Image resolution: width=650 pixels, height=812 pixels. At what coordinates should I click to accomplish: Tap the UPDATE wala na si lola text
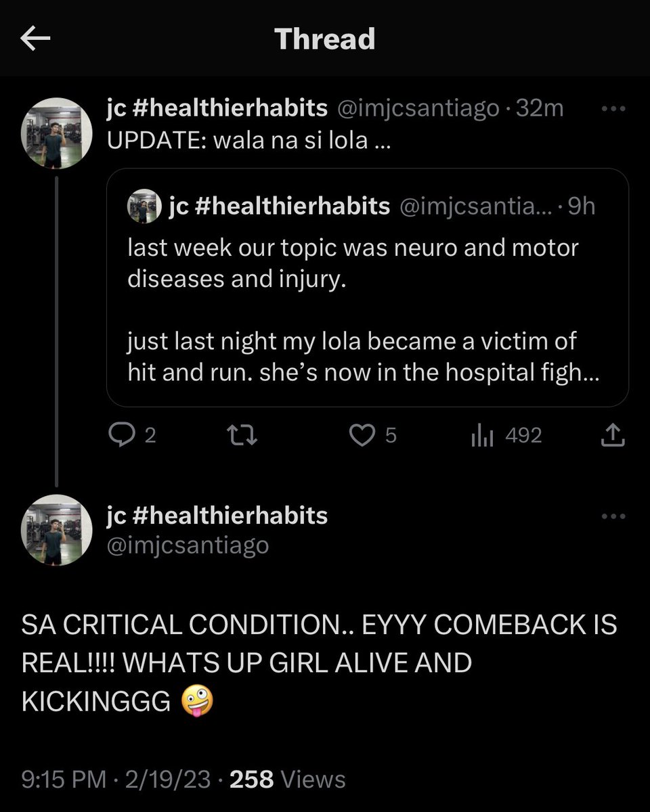click(x=249, y=141)
